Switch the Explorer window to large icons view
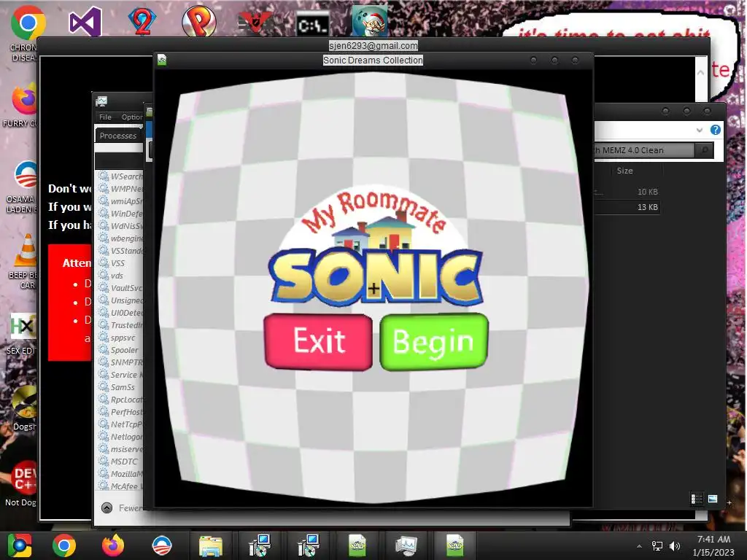 click(713, 499)
